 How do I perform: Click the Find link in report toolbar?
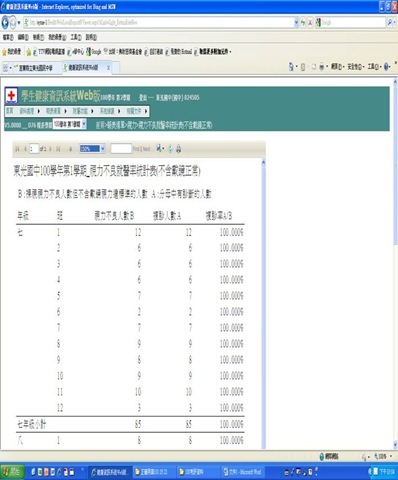(136, 149)
